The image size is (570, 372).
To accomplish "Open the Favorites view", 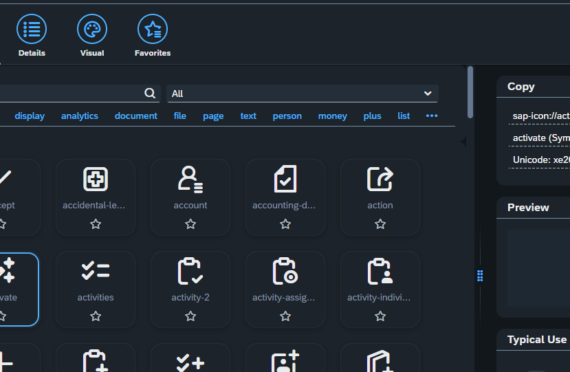I will tap(152, 36).
